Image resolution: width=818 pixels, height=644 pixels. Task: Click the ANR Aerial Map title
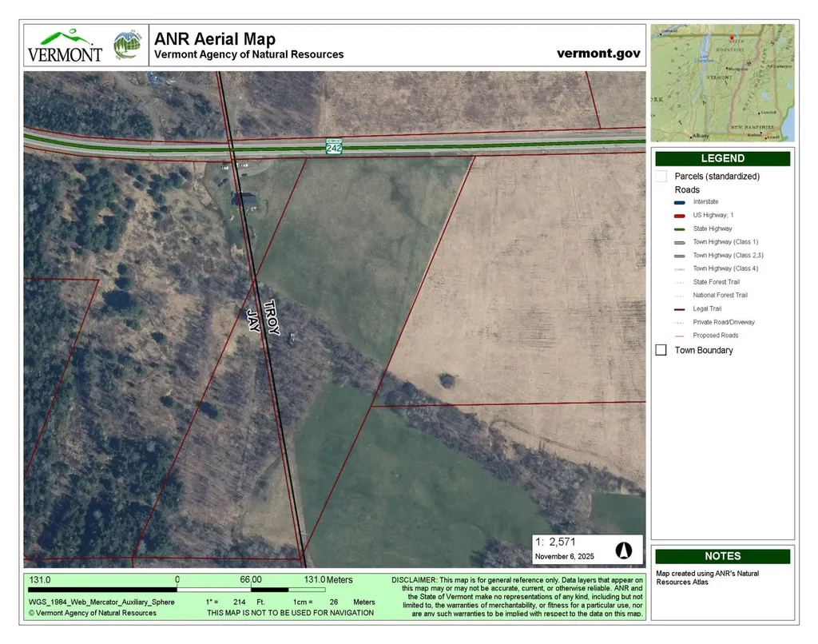click(214, 39)
